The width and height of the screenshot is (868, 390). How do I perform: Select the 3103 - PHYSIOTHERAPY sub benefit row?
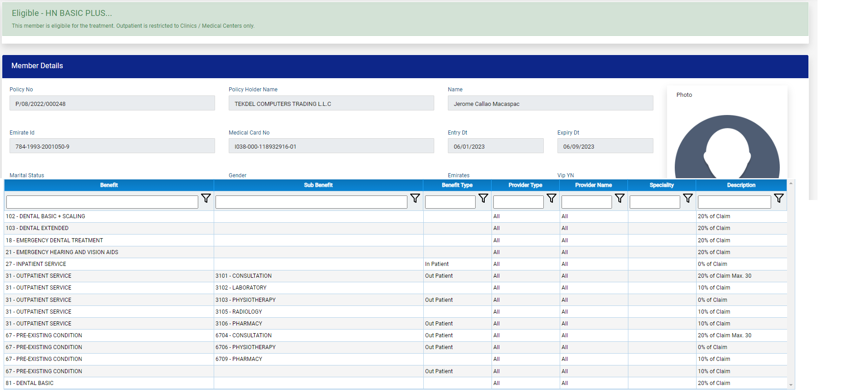pyautogui.click(x=246, y=300)
